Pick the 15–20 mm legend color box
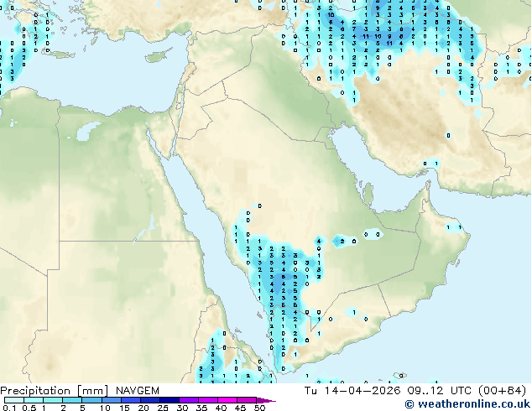This screenshot has width=532, height=411. (130, 400)
